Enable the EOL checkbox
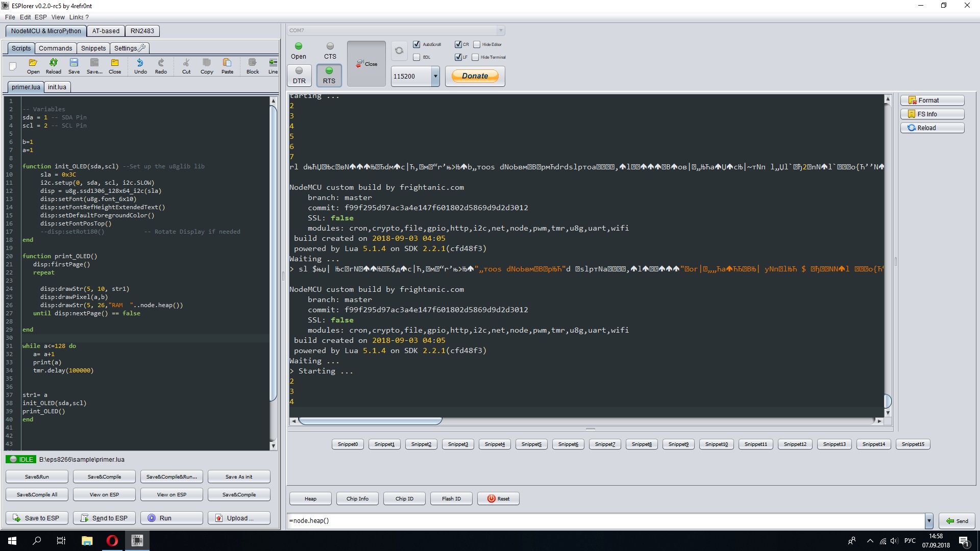This screenshot has height=551, width=980. 416,57
